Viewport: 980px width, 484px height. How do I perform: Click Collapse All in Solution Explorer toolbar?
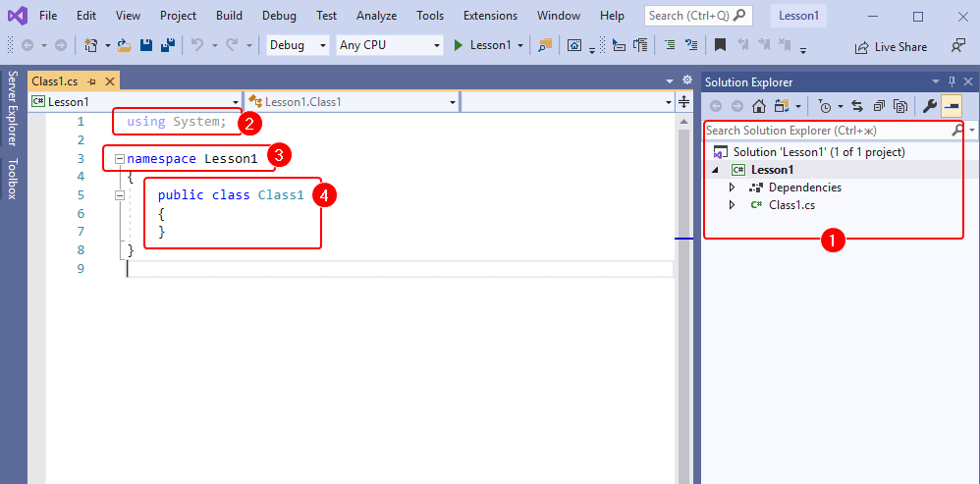tap(879, 106)
